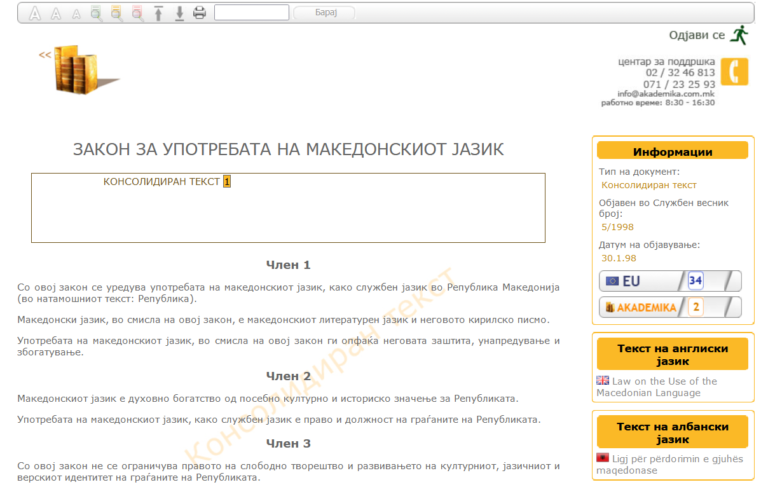Viewport: 768px width, 487px height.
Task: Select the medium font size 'A' icon
Action: pyautogui.click(x=56, y=13)
